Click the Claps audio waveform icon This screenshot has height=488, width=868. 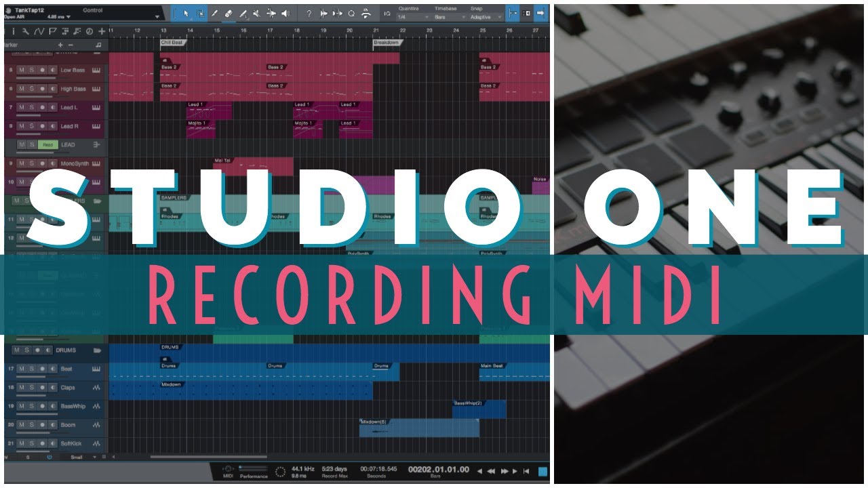pyautogui.click(x=96, y=388)
